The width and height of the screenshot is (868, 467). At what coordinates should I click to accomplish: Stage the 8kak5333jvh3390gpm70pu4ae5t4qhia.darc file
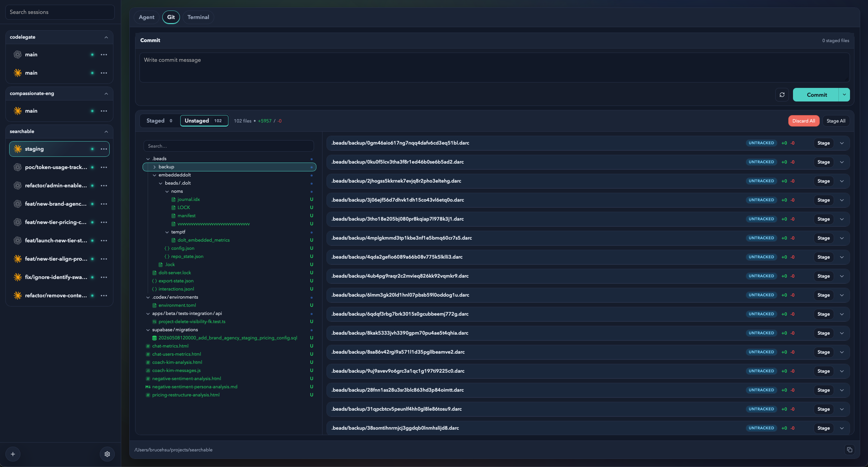(823, 333)
